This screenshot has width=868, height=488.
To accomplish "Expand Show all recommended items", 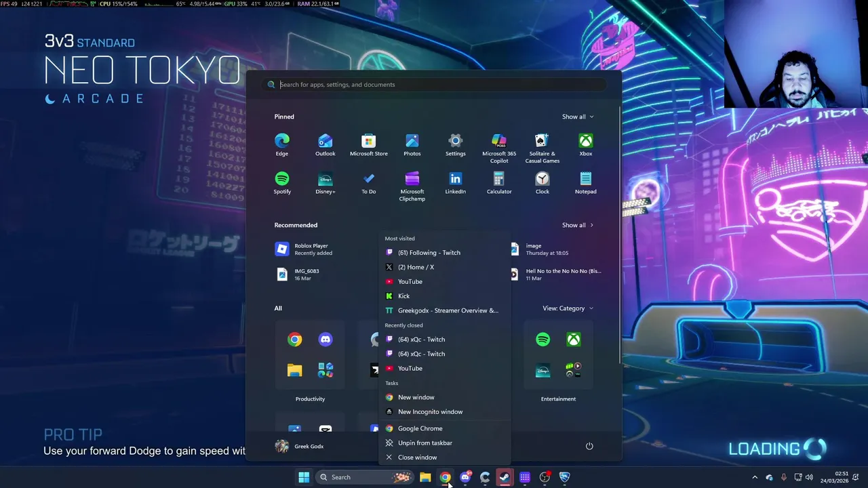I will [578, 225].
